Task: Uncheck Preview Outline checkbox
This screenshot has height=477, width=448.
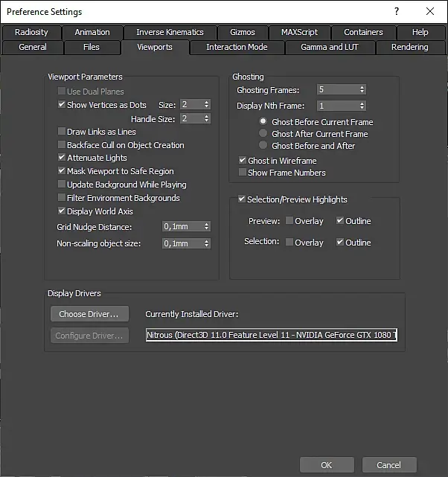Action: point(340,220)
